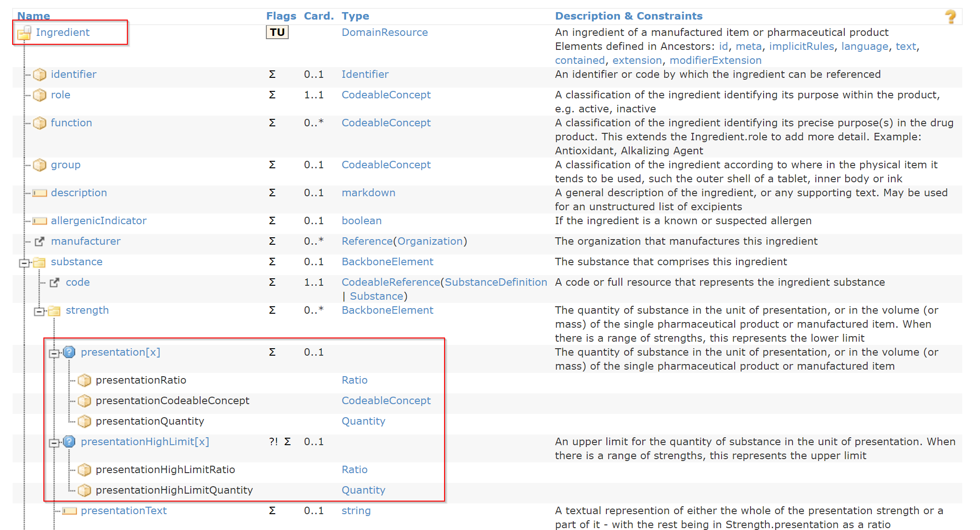Click the folder icon next to substance

pyautogui.click(x=40, y=262)
